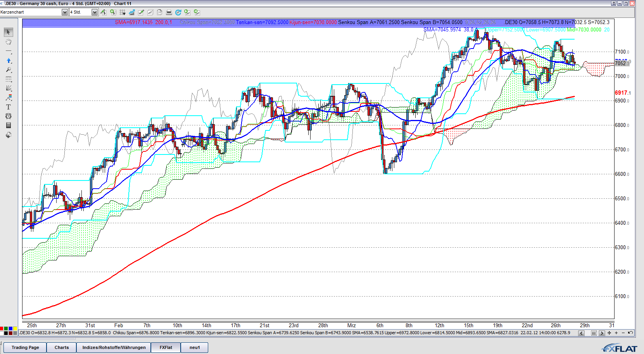This screenshot has height=354, width=644.
Task: Select the hand pan tool
Action: [9, 42]
